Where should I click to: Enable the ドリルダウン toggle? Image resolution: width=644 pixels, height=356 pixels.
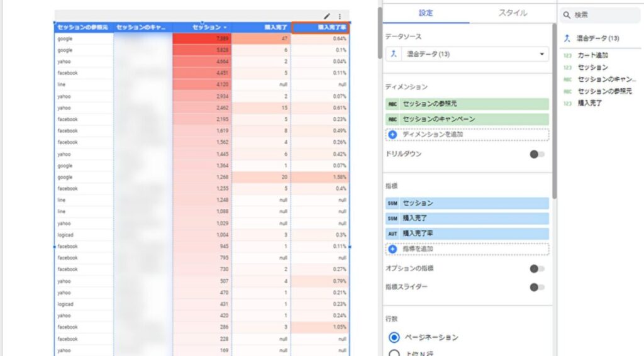pyautogui.click(x=536, y=154)
